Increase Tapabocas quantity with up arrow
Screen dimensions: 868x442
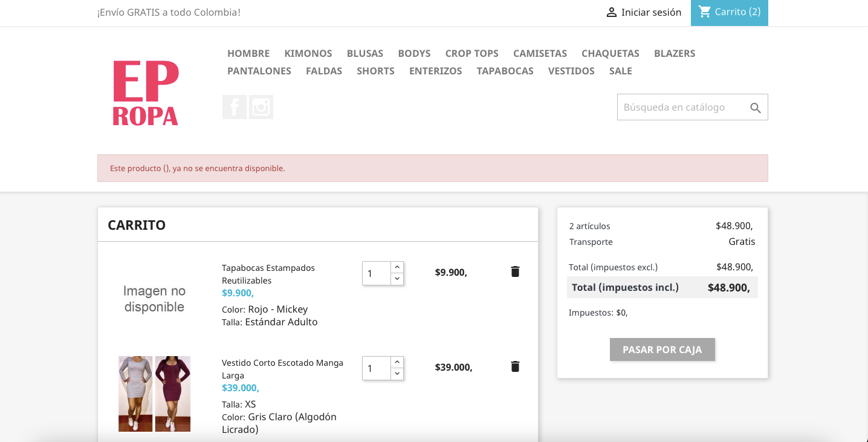[397, 267]
